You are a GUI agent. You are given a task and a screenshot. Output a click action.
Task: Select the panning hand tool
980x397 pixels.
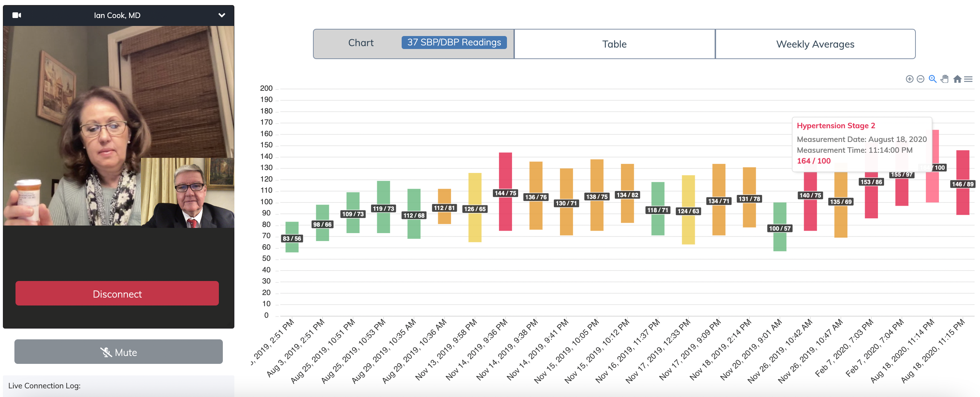945,79
